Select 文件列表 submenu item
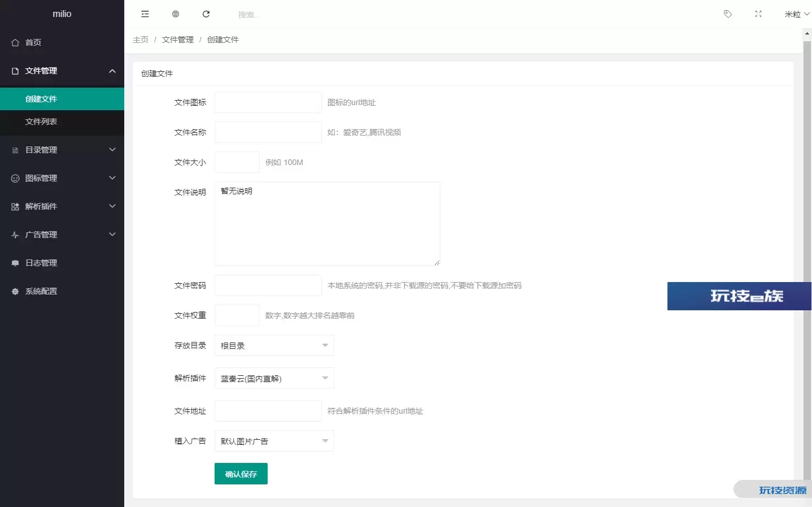Screen dimensions: 812x507 62,122
